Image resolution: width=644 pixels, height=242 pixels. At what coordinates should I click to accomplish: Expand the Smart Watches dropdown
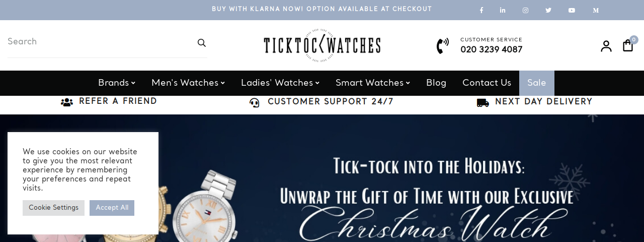coord(373,83)
